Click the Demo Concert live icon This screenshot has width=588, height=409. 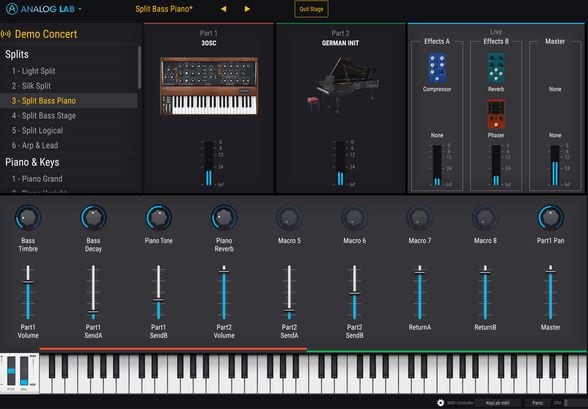6,34
